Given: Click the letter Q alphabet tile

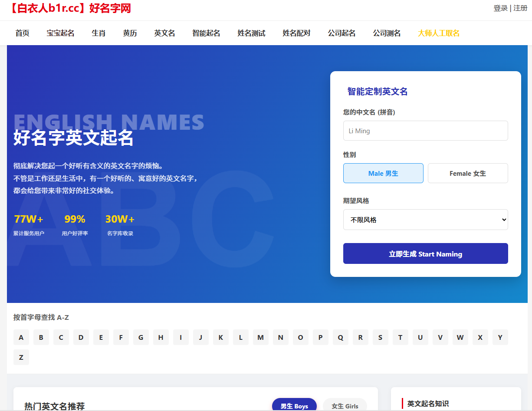Looking at the screenshot, I should click(340, 337).
